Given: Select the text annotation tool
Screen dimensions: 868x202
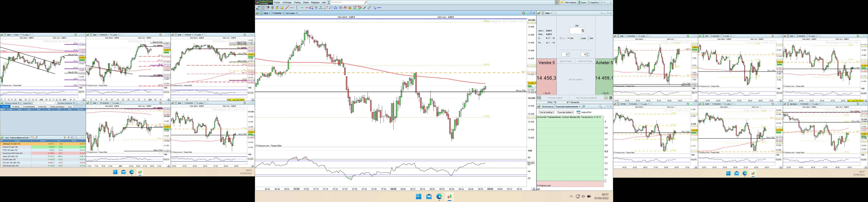Looking at the screenshot, I should coord(316,8).
